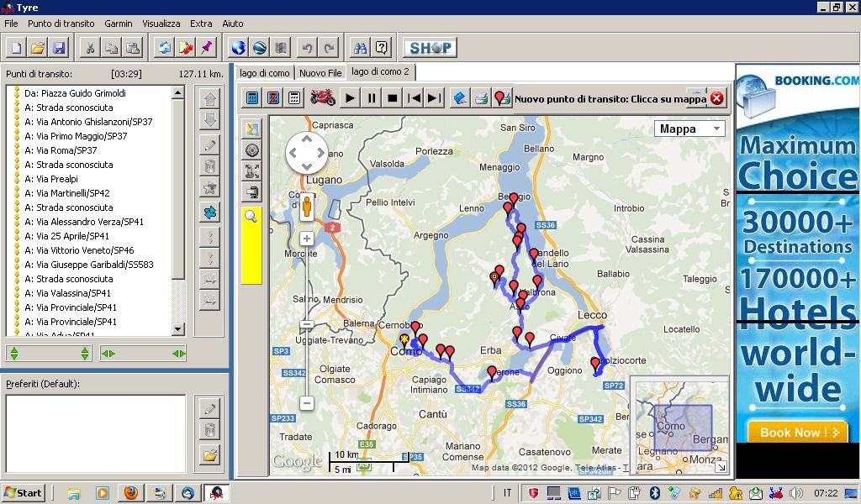The image size is (861, 504).
Task: Click the red motorcycle icon
Action: [323, 98]
